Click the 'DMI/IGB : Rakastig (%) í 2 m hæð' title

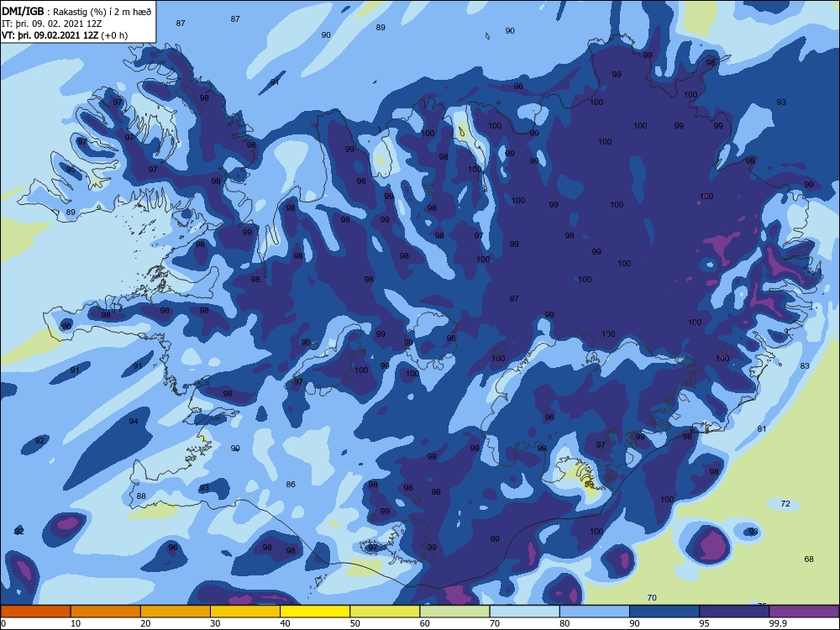coord(76,12)
